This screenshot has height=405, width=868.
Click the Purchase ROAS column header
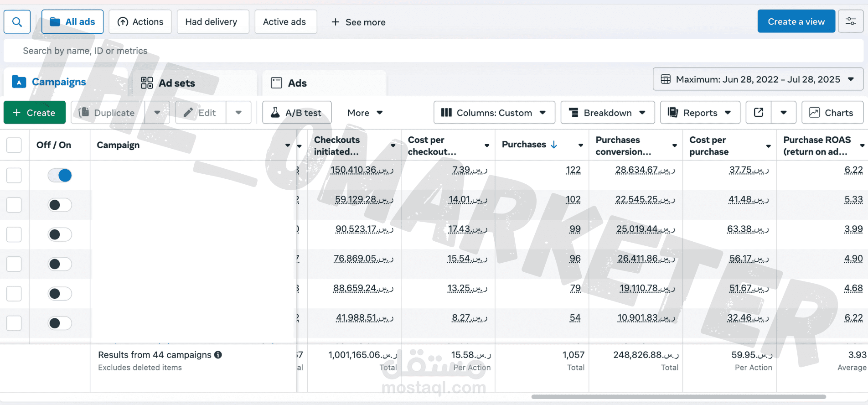pos(817,145)
